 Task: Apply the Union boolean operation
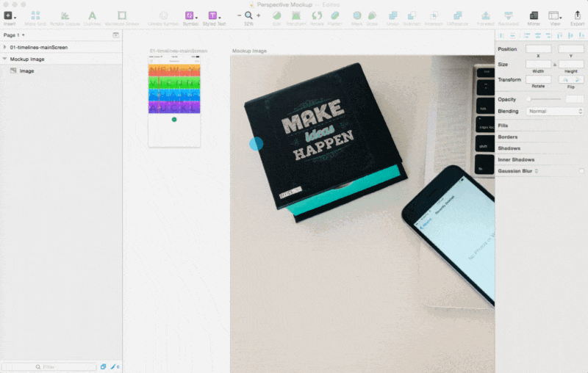(392, 15)
